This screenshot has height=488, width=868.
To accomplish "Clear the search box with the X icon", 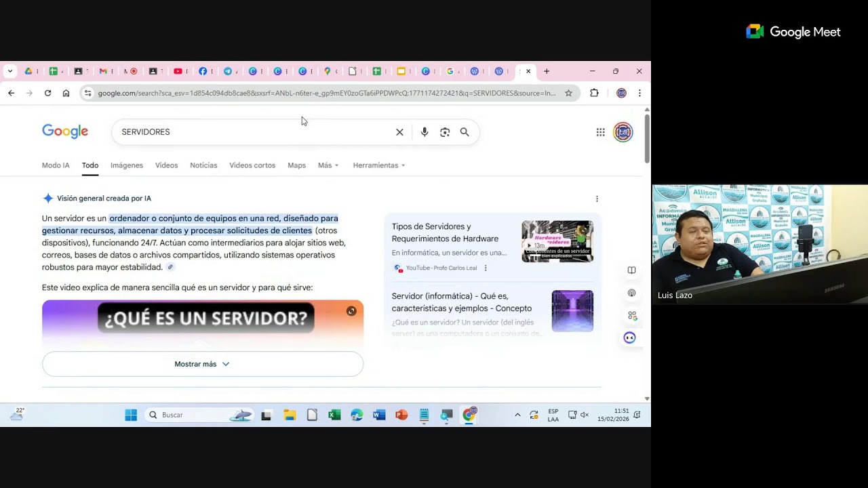I will 399,132.
